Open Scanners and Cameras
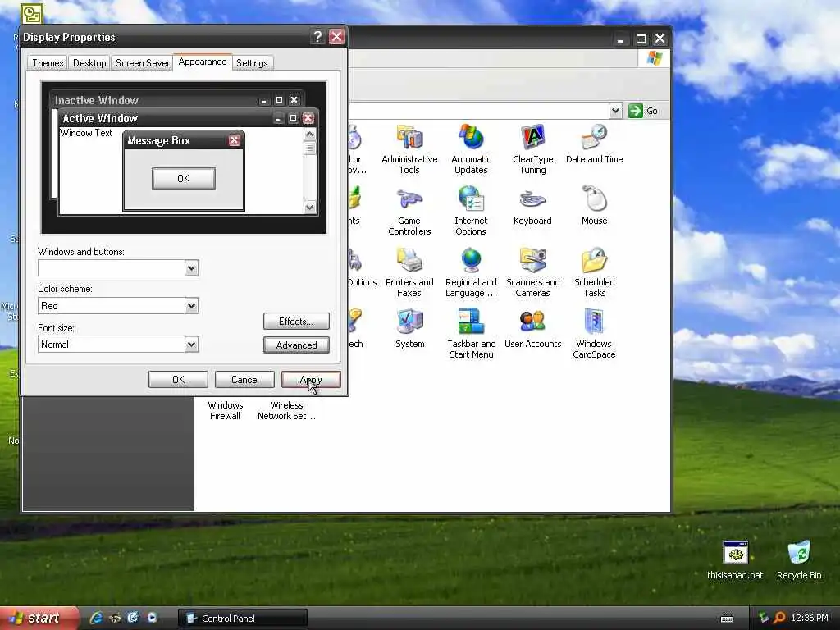The image size is (840, 630). coord(532,272)
